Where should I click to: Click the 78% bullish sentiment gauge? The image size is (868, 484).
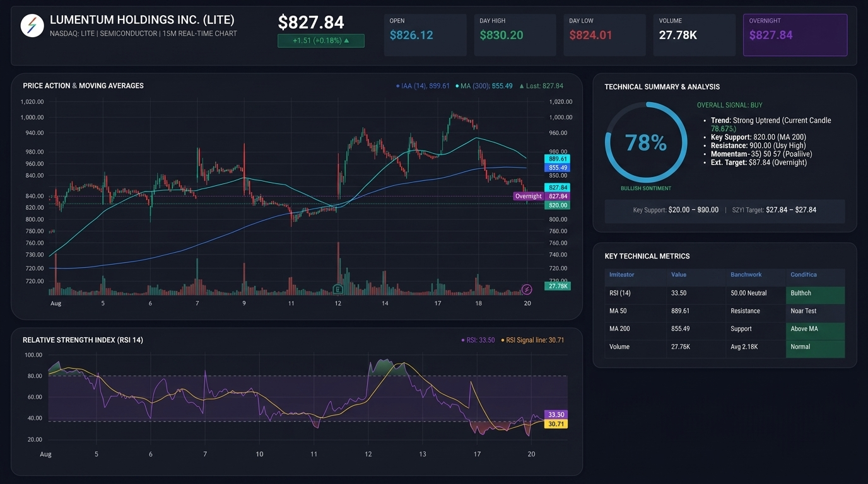[x=646, y=143]
